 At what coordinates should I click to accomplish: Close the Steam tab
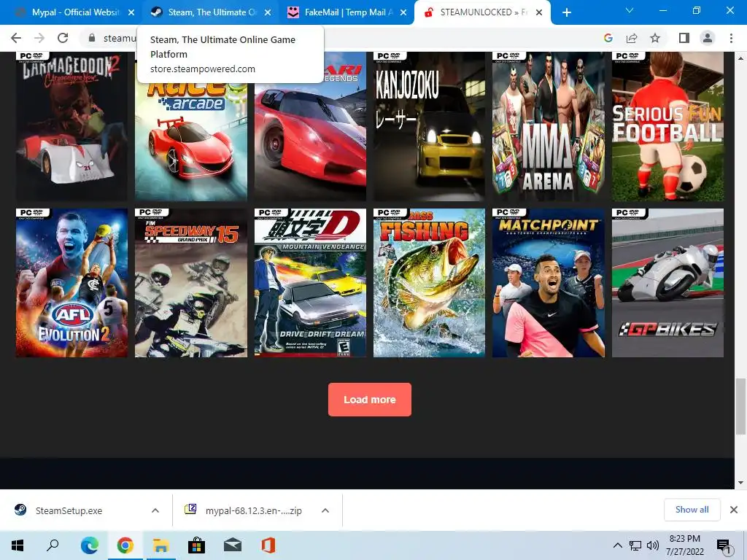pyautogui.click(x=268, y=12)
